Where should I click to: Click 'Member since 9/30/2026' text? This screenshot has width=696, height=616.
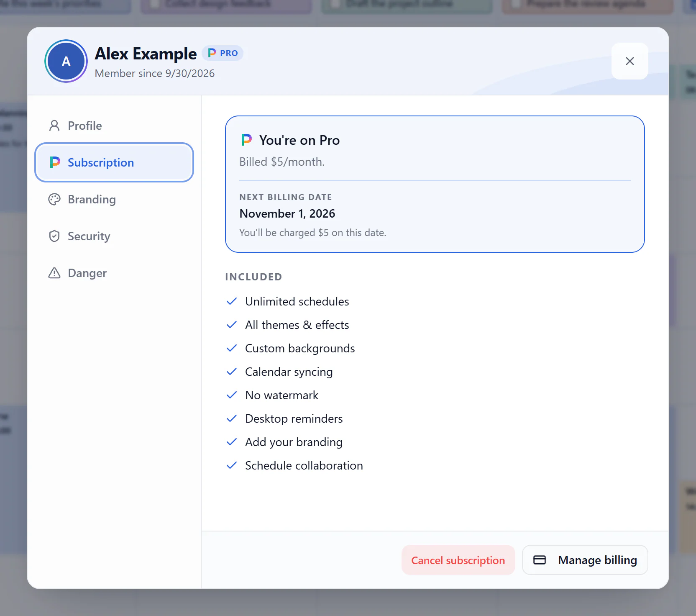tap(155, 73)
